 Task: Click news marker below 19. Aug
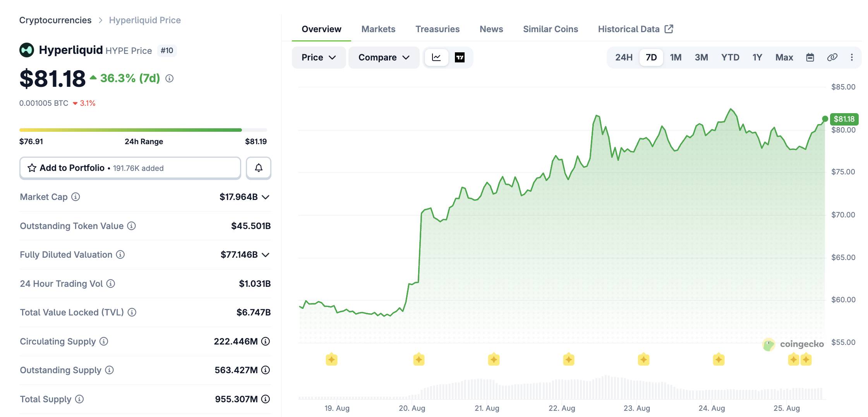coord(331,360)
